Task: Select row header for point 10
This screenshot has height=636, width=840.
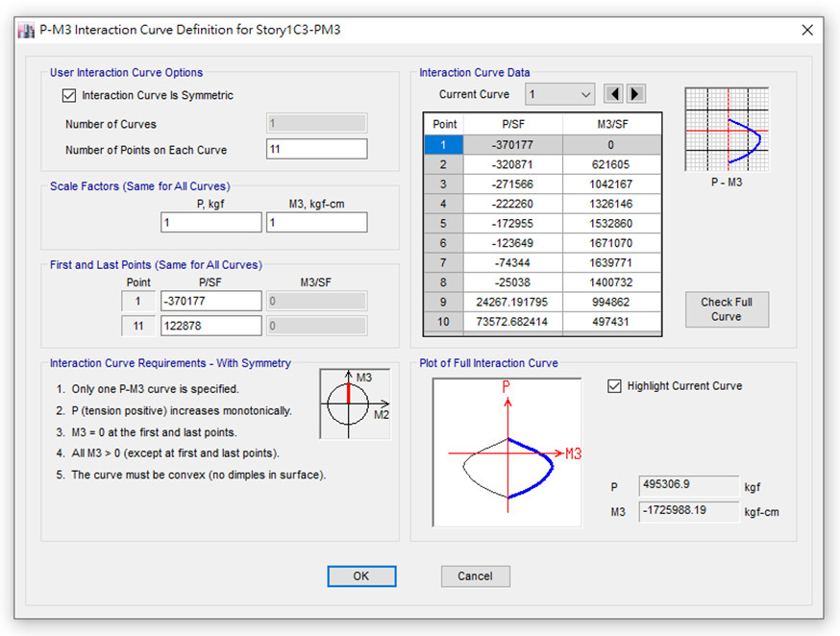Action: [444, 322]
